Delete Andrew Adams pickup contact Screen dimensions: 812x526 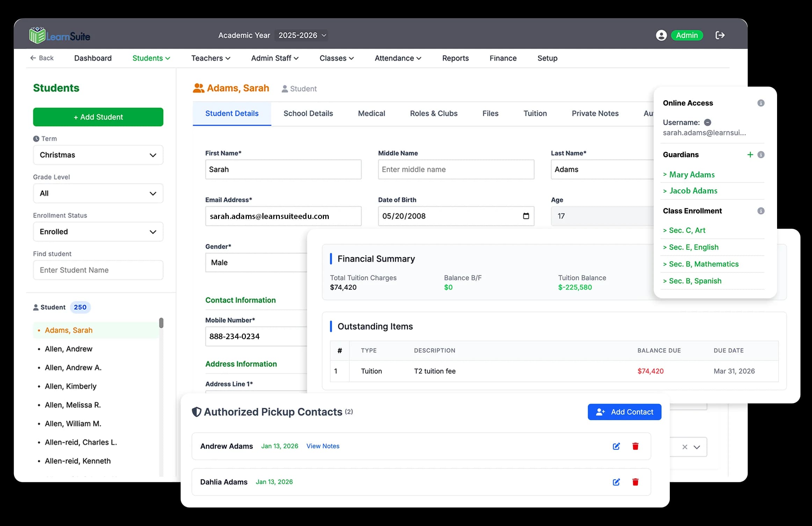click(x=635, y=446)
